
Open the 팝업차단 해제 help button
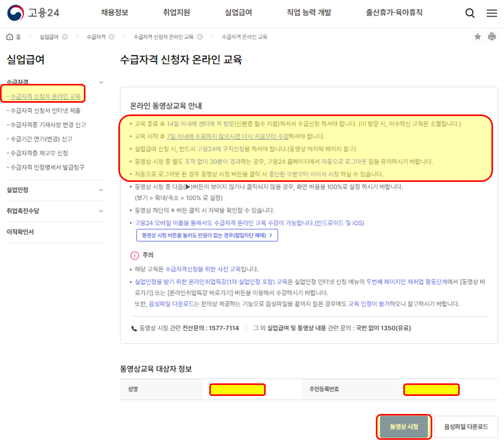(x=207, y=235)
